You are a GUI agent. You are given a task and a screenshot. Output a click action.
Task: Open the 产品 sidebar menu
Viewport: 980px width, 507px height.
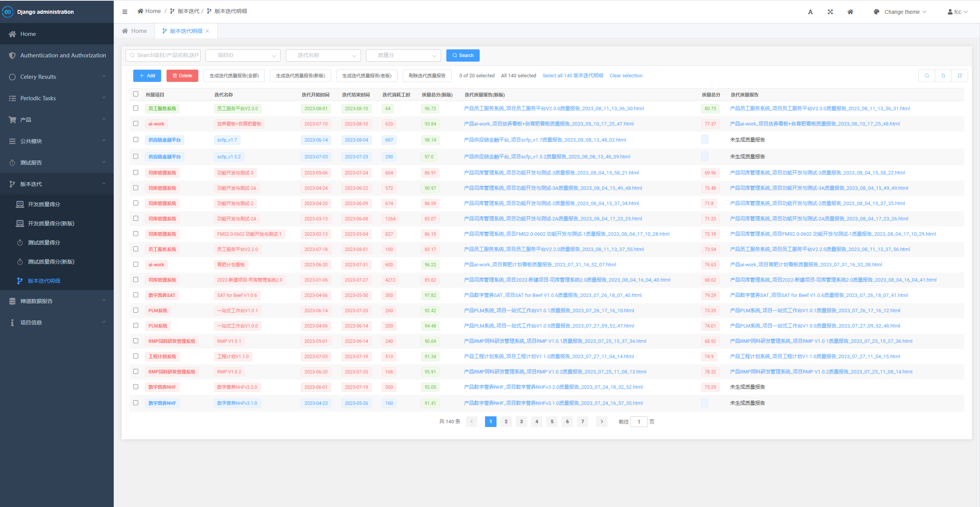point(57,120)
